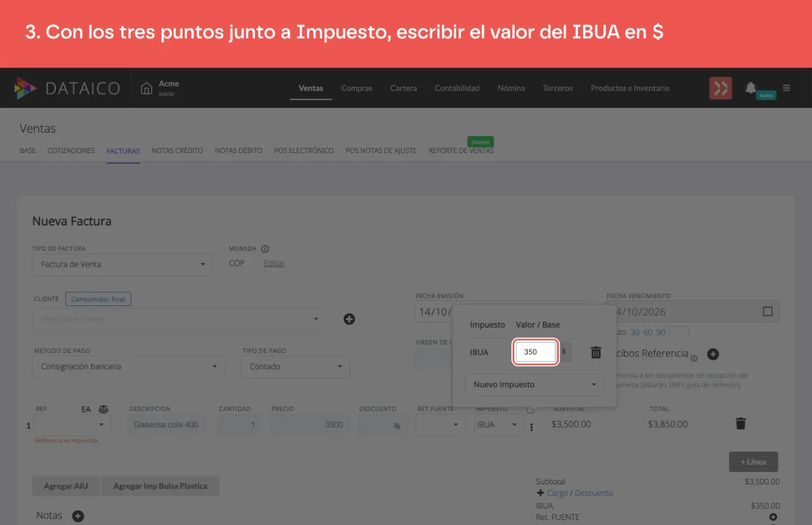This screenshot has height=525, width=812.
Task: Expand the Nuevo Impuesto dropdown
Action: coord(535,385)
